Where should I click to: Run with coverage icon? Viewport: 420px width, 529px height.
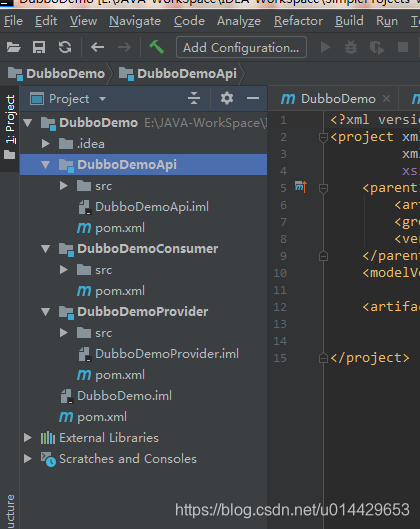[377, 48]
